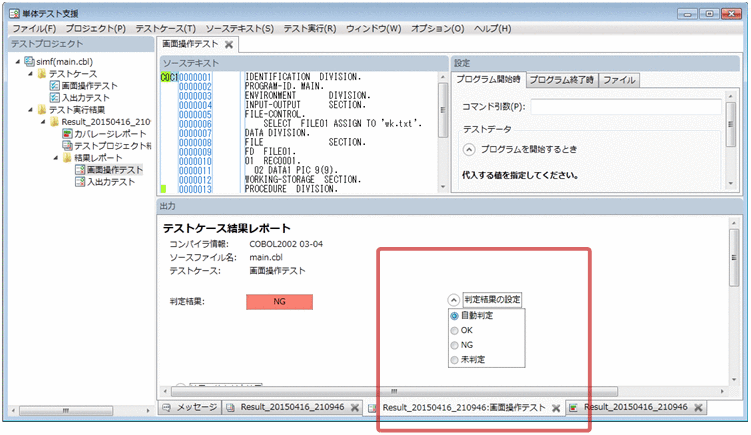The width and height of the screenshot is (751, 435).
Task: Click the COBOL2002 03-04 compiler info
Action: click(x=286, y=244)
